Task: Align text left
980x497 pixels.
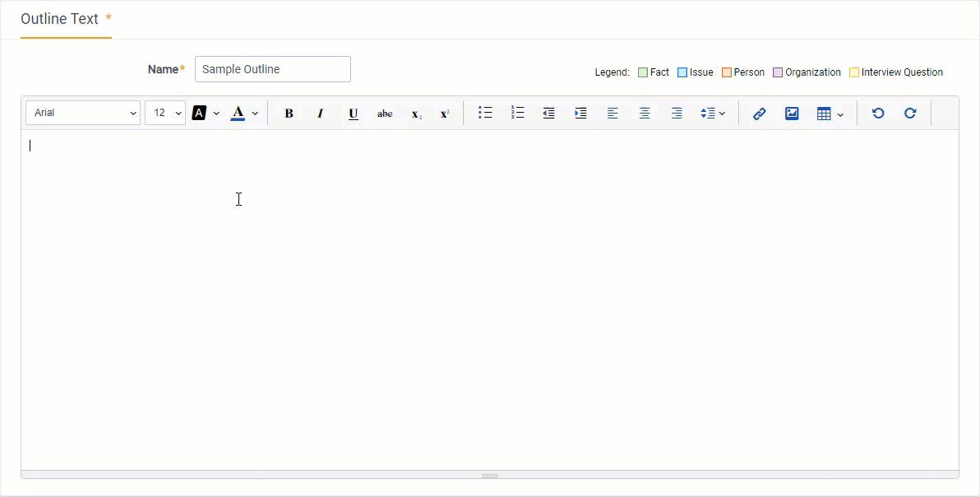Action: click(612, 114)
